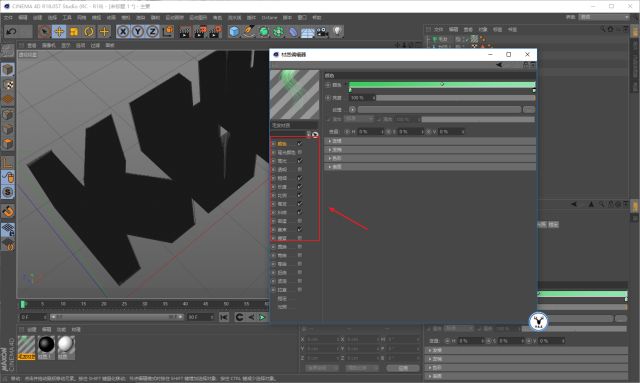Open the Octane menu
The height and width of the screenshot is (383, 640).
(x=269, y=18)
